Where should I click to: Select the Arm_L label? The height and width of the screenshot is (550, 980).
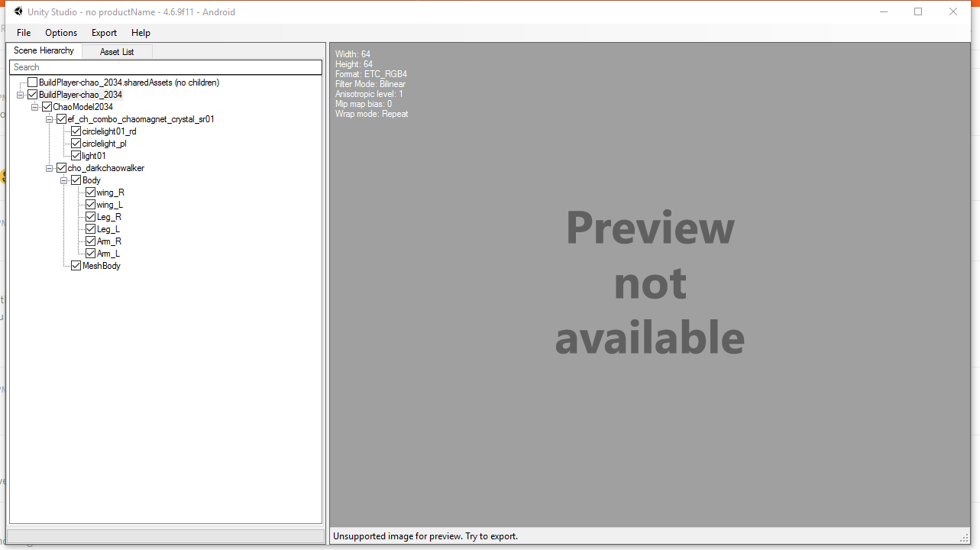pos(108,254)
